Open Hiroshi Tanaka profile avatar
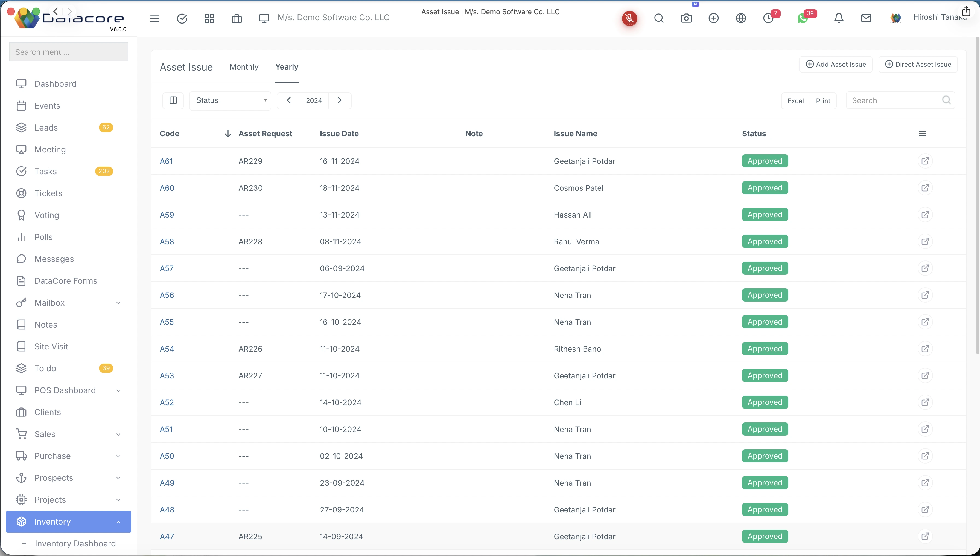980x556 pixels. [896, 18]
